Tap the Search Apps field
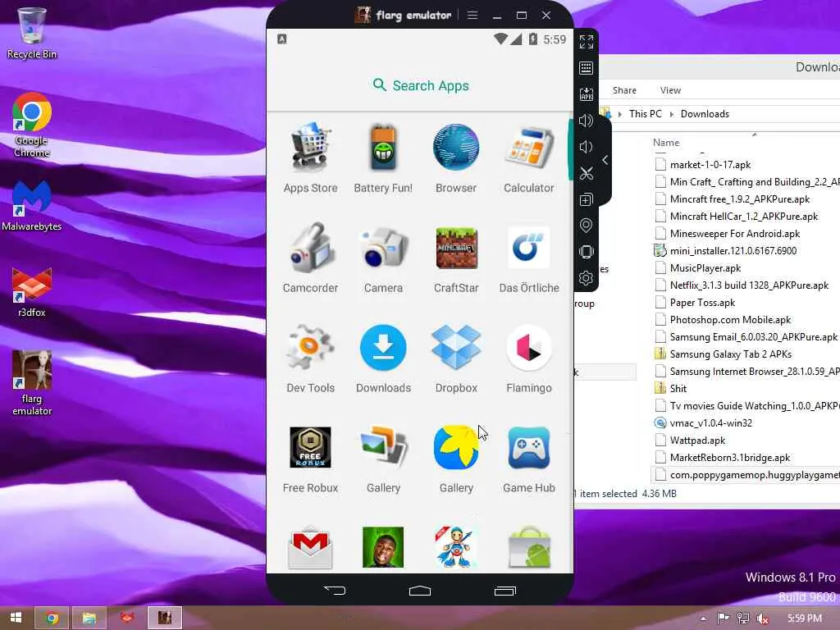Screen dimensions: 840x630 tap(420, 85)
